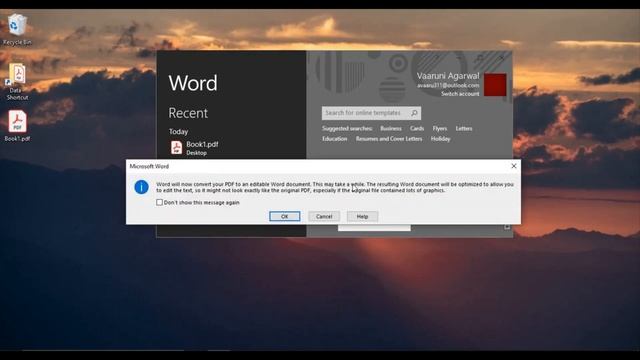Choose the Holiday suggested search
This screenshot has height=360, width=640.
coord(440,139)
